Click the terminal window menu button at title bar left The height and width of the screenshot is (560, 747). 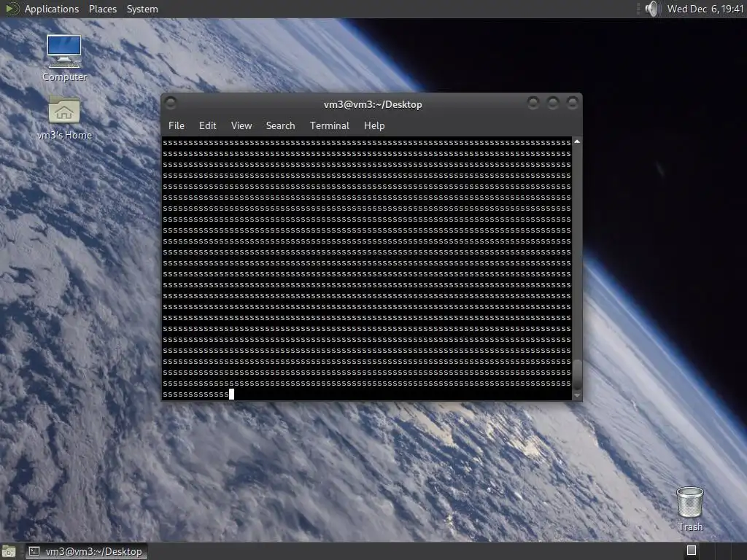pyautogui.click(x=171, y=103)
